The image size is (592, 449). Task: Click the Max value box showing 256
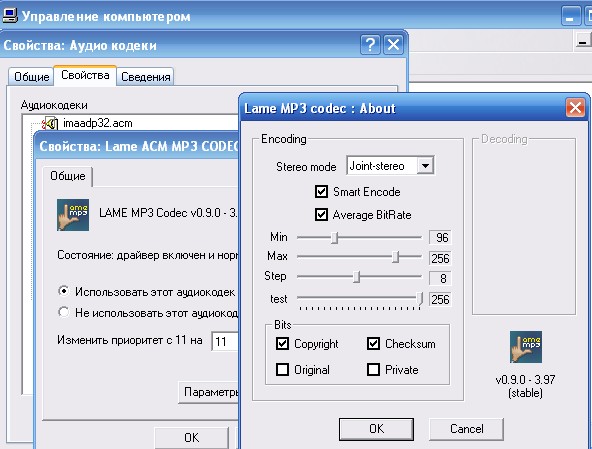click(x=440, y=259)
